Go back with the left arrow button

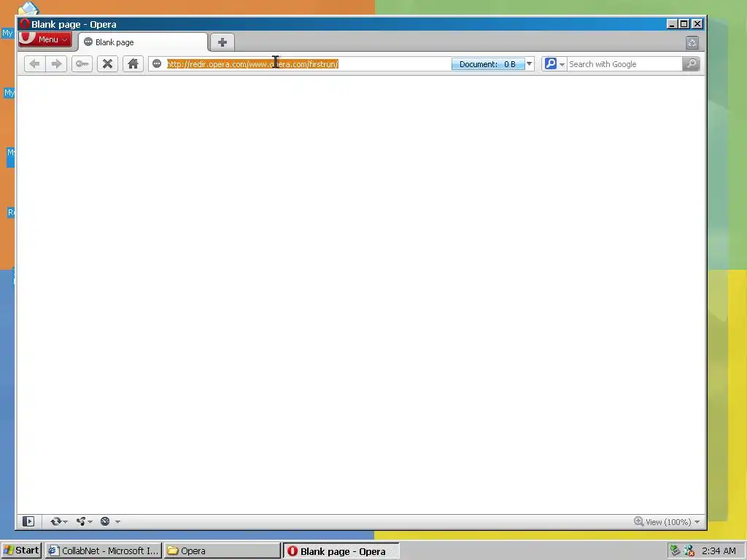[35, 64]
